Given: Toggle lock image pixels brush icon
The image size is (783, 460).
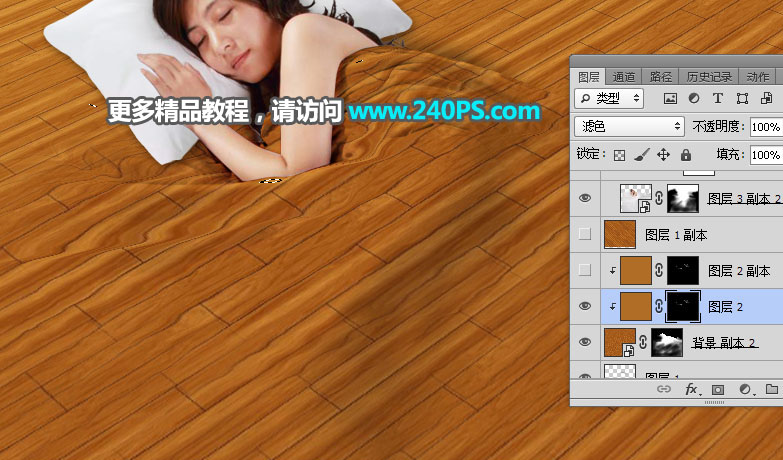Looking at the screenshot, I should click(641, 155).
